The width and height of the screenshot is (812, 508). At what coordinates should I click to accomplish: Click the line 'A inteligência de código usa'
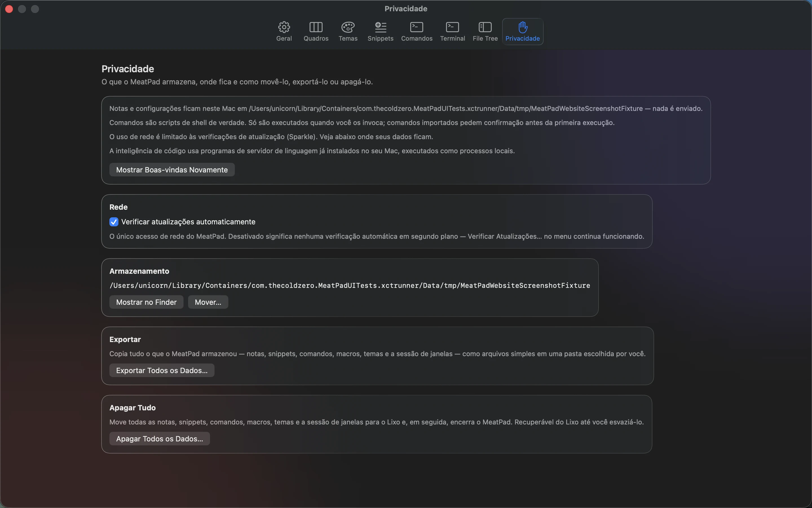tap(312, 151)
